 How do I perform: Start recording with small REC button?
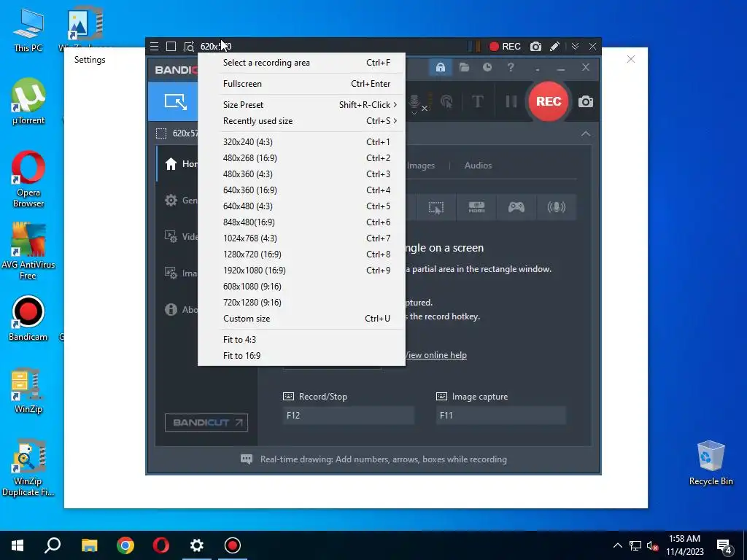click(x=505, y=46)
